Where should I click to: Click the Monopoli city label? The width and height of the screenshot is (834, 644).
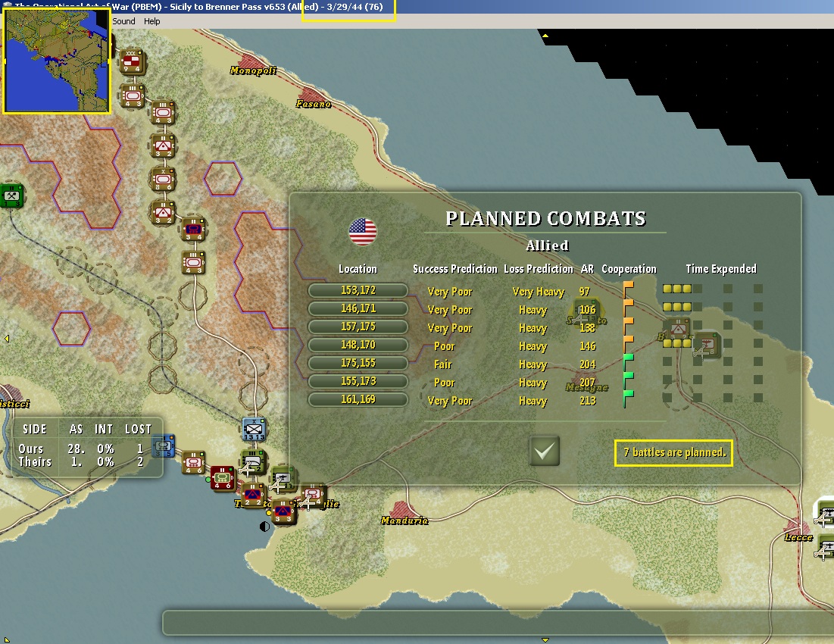point(253,70)
